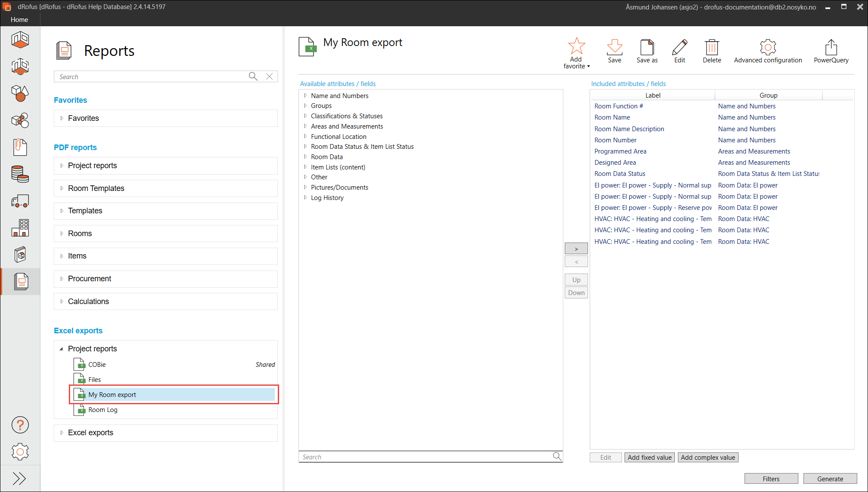The width and height of the screenshot is (868, 492).
Task: Click the Add favorite star icon
Action: tap(576, 46)
